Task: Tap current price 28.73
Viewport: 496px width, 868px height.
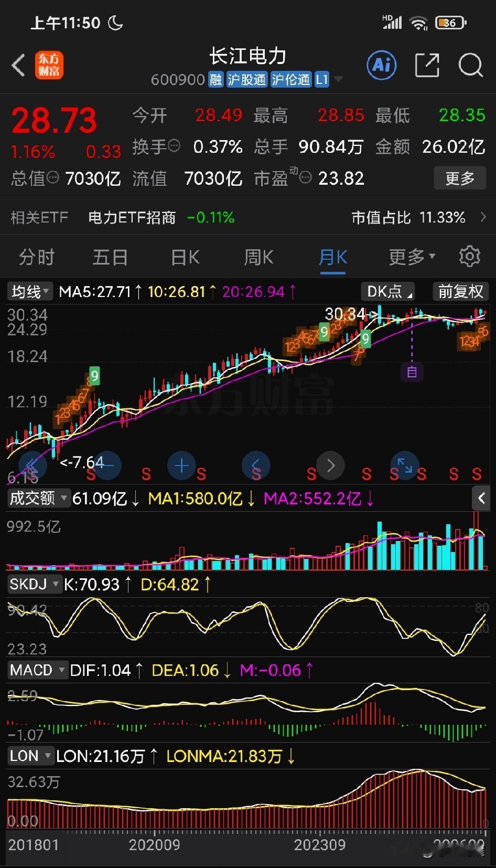Action: tap(54, 120)
